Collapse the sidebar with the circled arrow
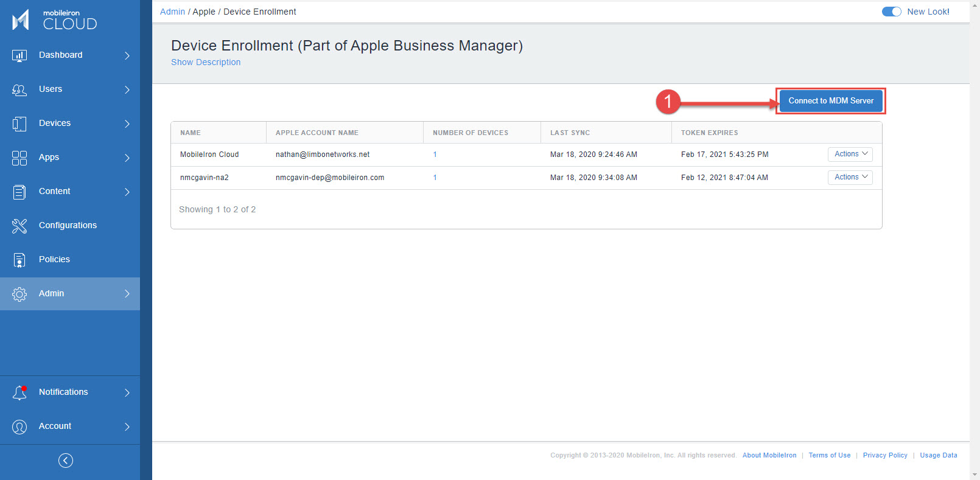The image size is (980, 480). pos(66,461)
